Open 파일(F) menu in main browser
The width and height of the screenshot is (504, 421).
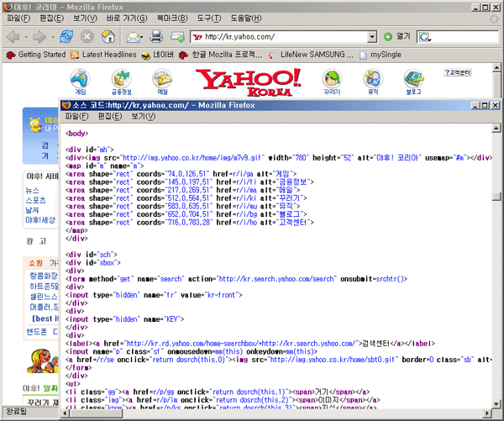18,18
